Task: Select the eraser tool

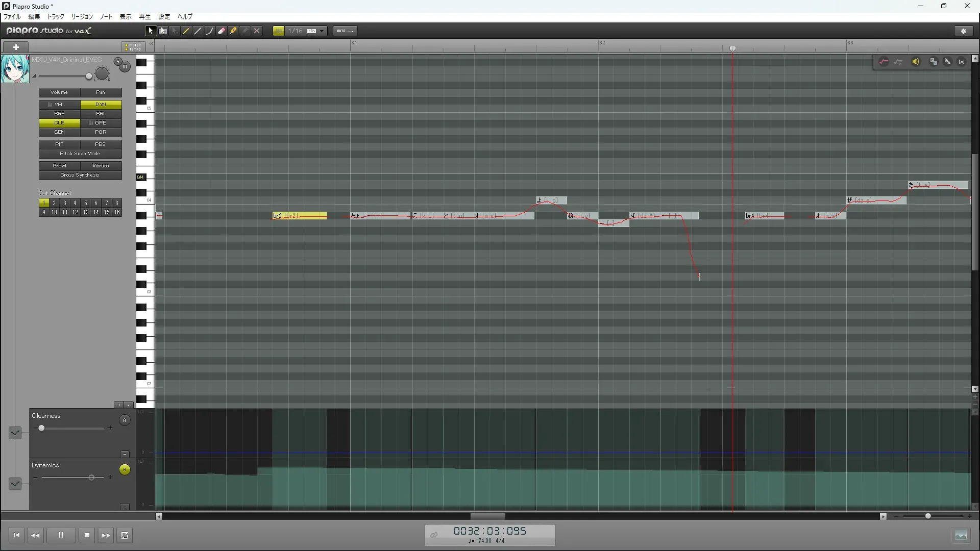Action: pos(222,31)
